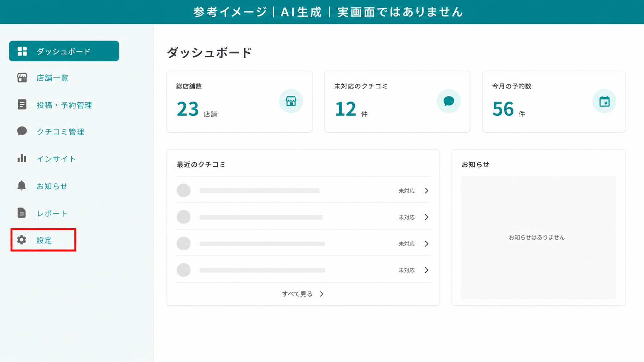The height and width of the screenshot is (362, 644).
Task: Open 投稿・予約管理 from the sidebar
Action: (x=64, y=105)
